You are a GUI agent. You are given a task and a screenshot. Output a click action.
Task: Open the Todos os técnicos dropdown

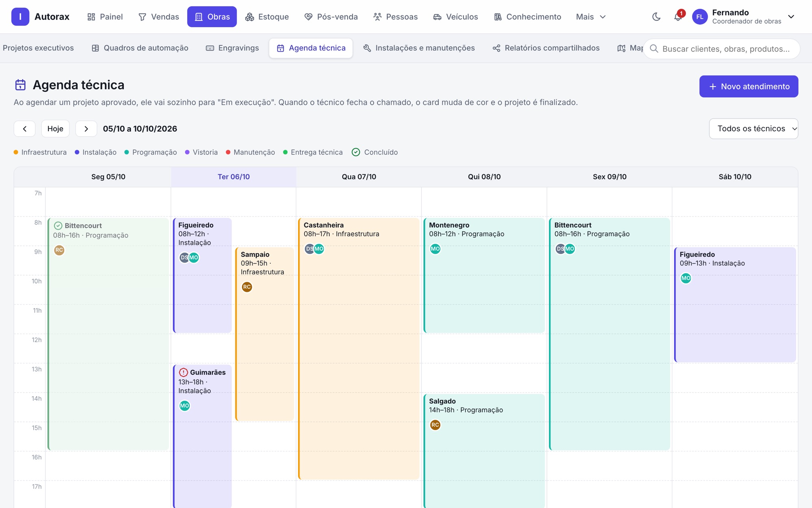[754, 128]
